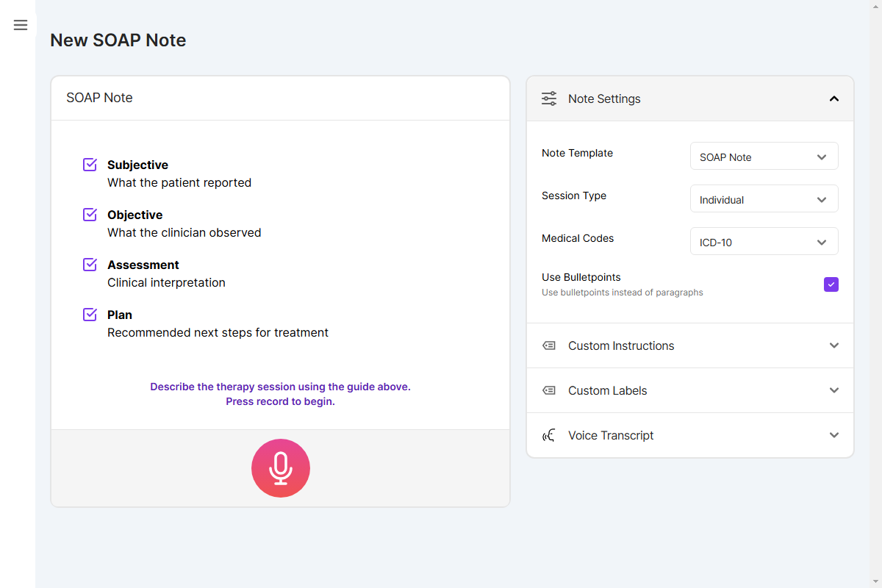Click the Objective checkmark icon

point(89,213)
